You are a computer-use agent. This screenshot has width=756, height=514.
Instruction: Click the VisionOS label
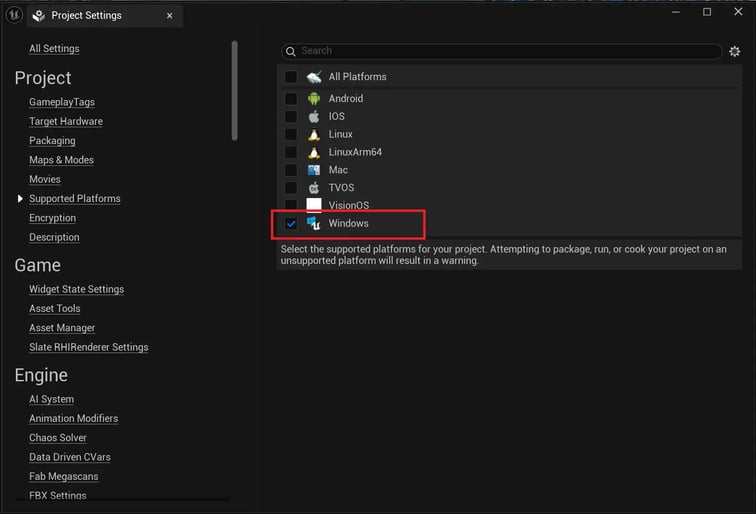(x=349, y=205)
